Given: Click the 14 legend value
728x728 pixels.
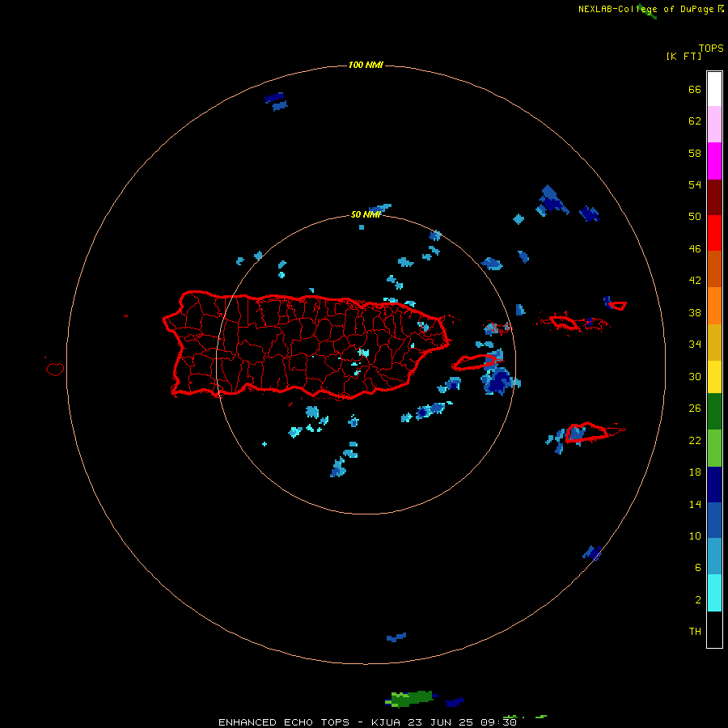Looking at the screenshot, I should coord(695,504).
